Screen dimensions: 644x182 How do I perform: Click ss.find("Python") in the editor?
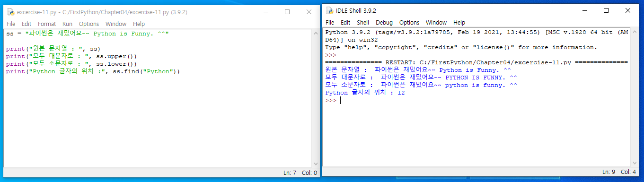[144, 71]
